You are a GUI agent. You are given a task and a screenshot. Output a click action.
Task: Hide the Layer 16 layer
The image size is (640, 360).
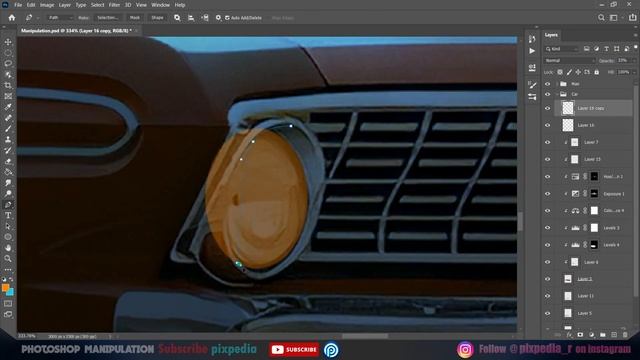click(548, 125)
